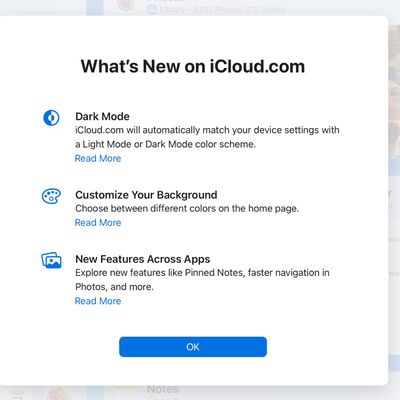Click the 'New Features Across Apps' title text
The height and width of the screenshot is (400, 400).
click(143, 259)
